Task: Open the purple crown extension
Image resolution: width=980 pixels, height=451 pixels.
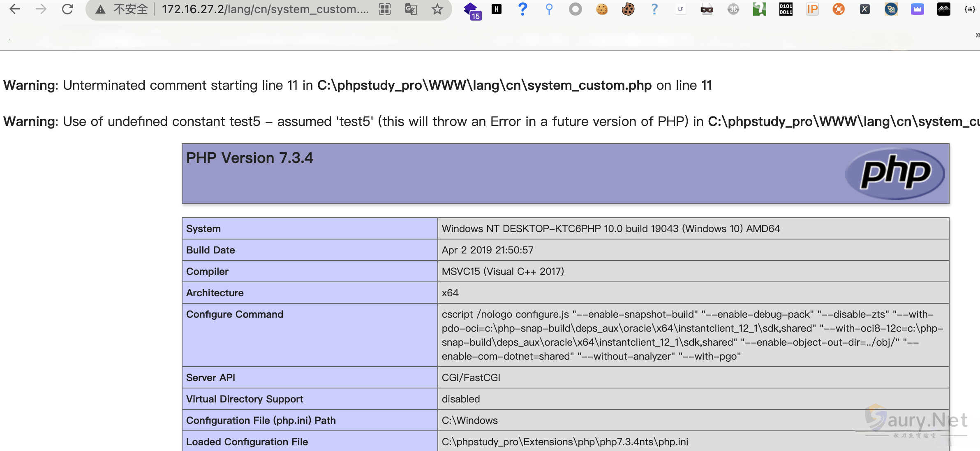Action: (918, 9)
